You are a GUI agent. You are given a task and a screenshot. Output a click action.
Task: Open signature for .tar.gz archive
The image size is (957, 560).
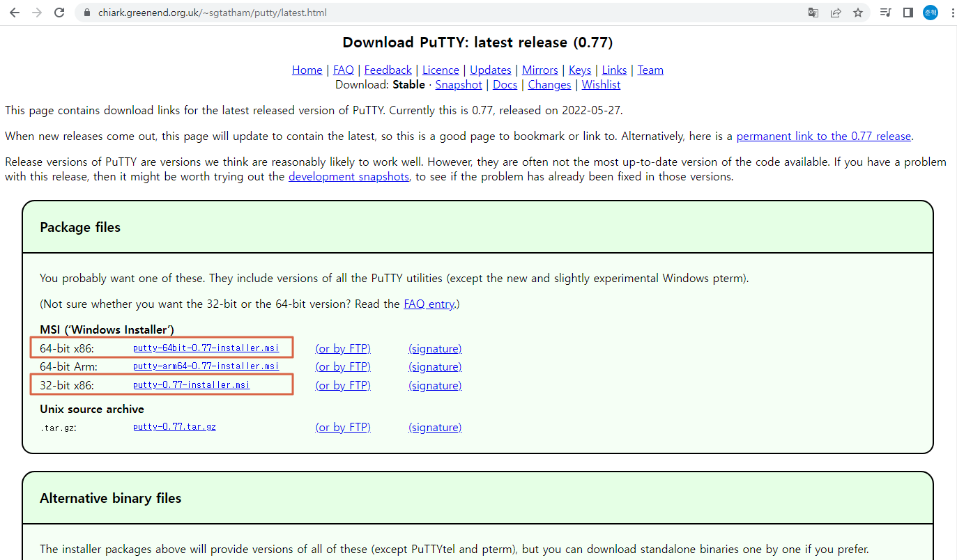(x=435, y=427)
